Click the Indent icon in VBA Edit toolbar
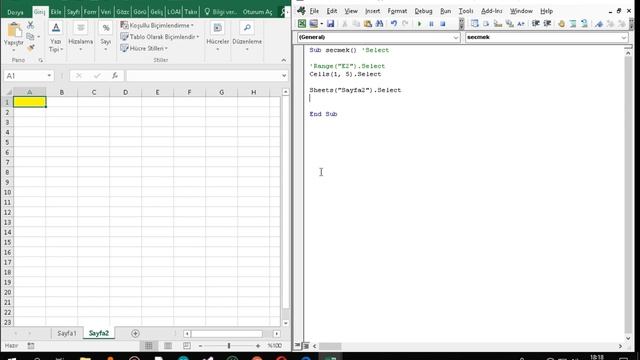The width and height of the screenshot is (640, 360). [x=536, y=24]
